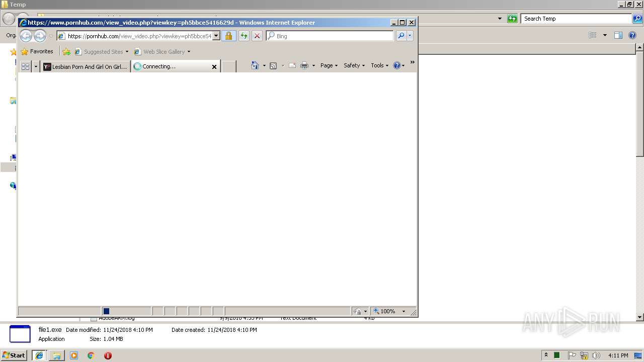
Task: Open the Web Slice Gallery link
Action: 162,51
